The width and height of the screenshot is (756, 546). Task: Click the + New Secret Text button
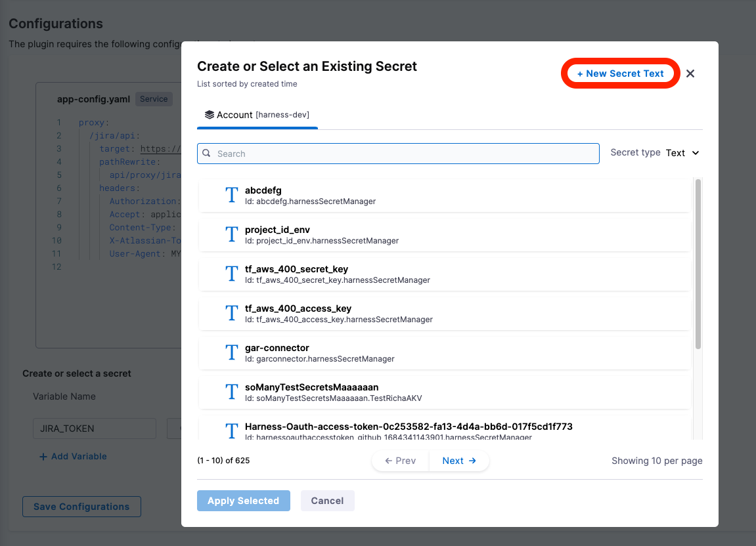[620, 73]
